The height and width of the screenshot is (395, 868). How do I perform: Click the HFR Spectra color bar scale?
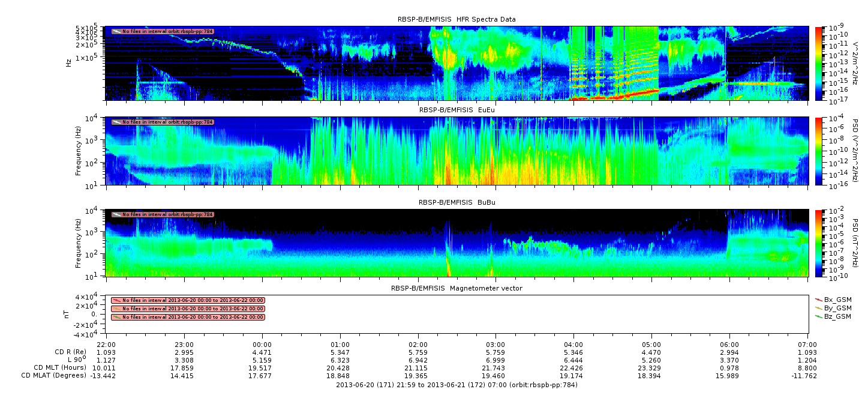tap(819, 63)
